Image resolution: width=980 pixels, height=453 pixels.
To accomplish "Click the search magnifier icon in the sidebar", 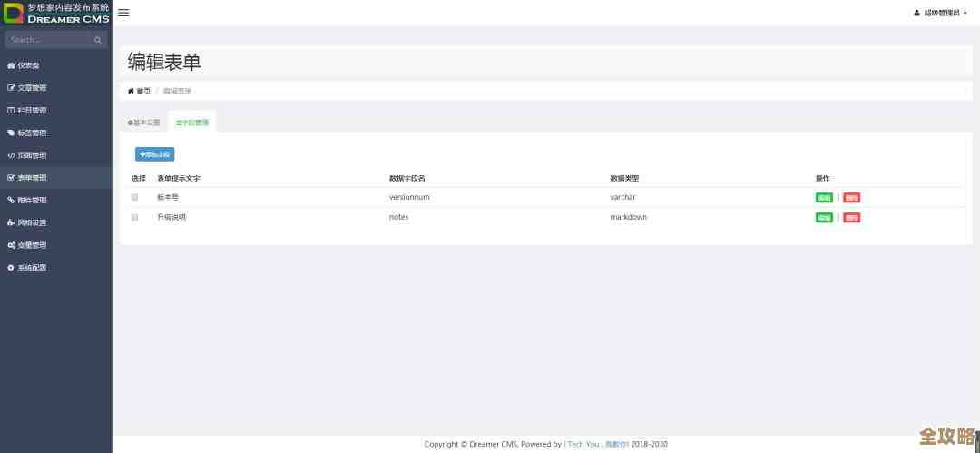I will point(98,40).
